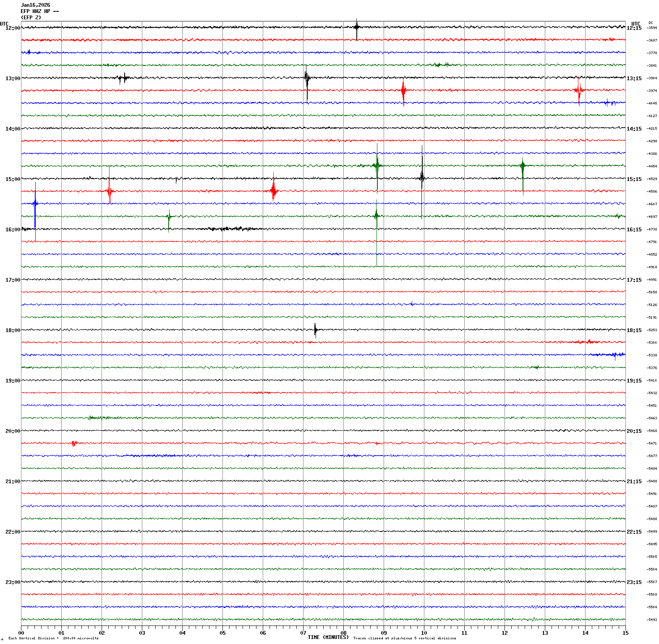Click the black spike on the 12:00 trace

click(356, 28)
